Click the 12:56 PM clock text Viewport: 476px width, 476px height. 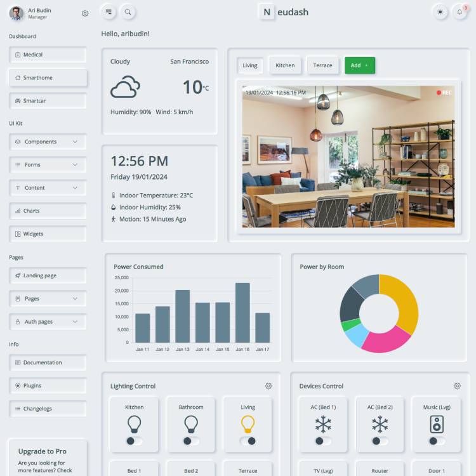(140, 161)
